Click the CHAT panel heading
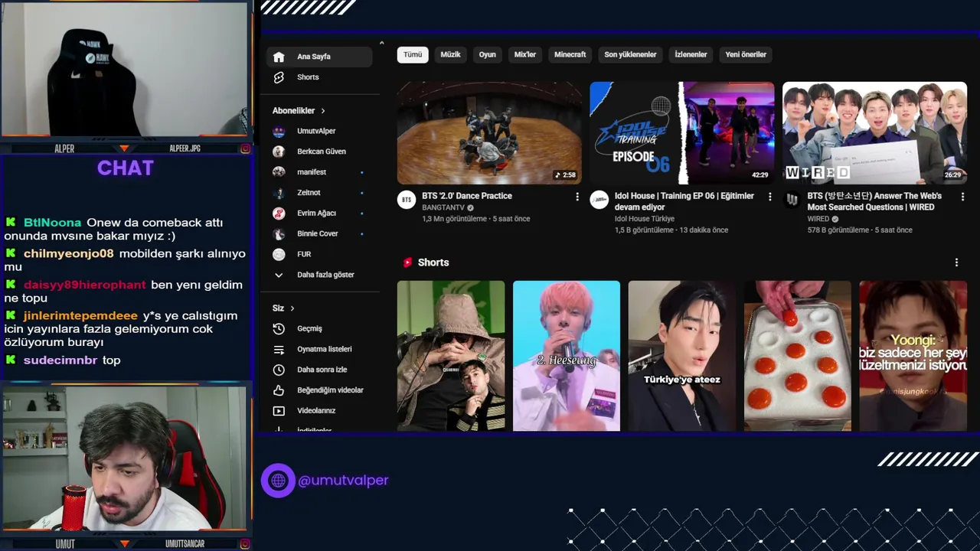 click(126, 168)
